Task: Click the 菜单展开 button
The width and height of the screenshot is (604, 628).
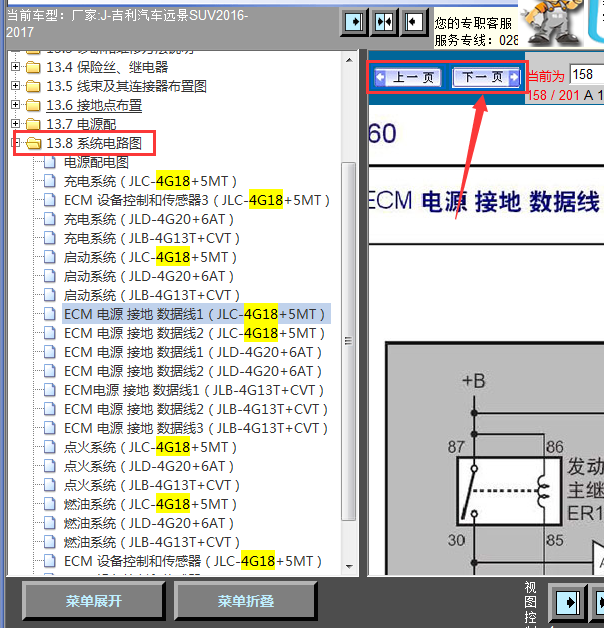Action: [x=93, y=601]
